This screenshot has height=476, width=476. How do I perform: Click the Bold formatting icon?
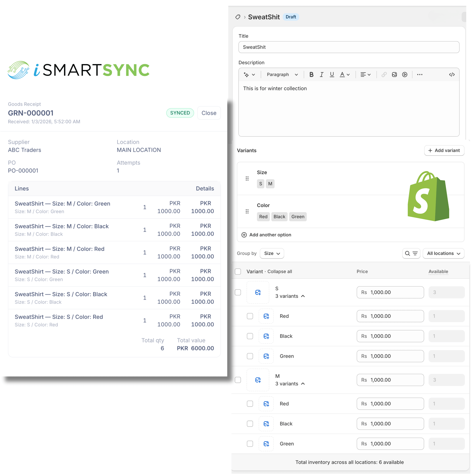click(x=311, y=74)
